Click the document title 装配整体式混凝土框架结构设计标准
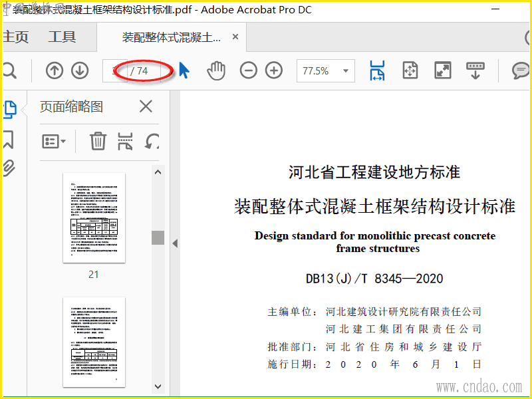Viewport: 532px width, 399px height. click(x=374, y=206)
